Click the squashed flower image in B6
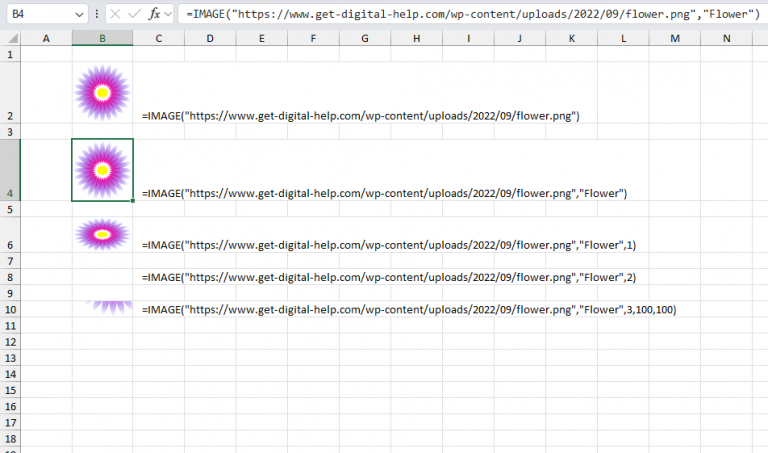 [x=102, y=235]
